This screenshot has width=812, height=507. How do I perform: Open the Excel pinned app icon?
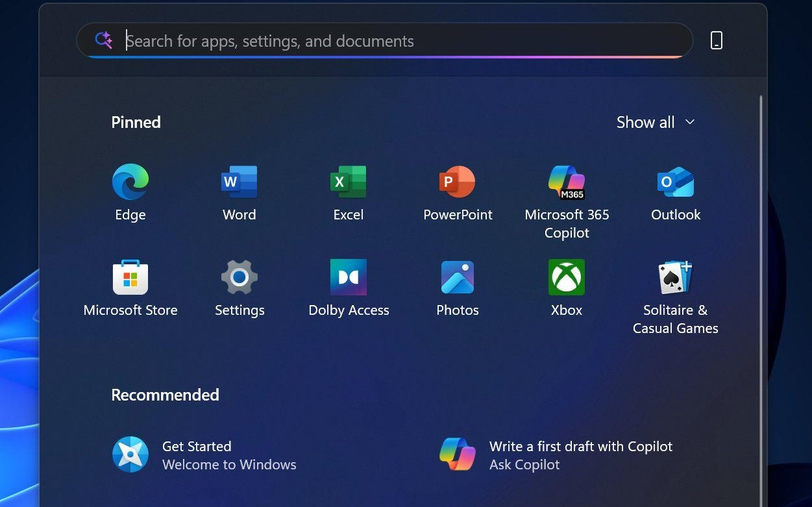pos(349,182)
